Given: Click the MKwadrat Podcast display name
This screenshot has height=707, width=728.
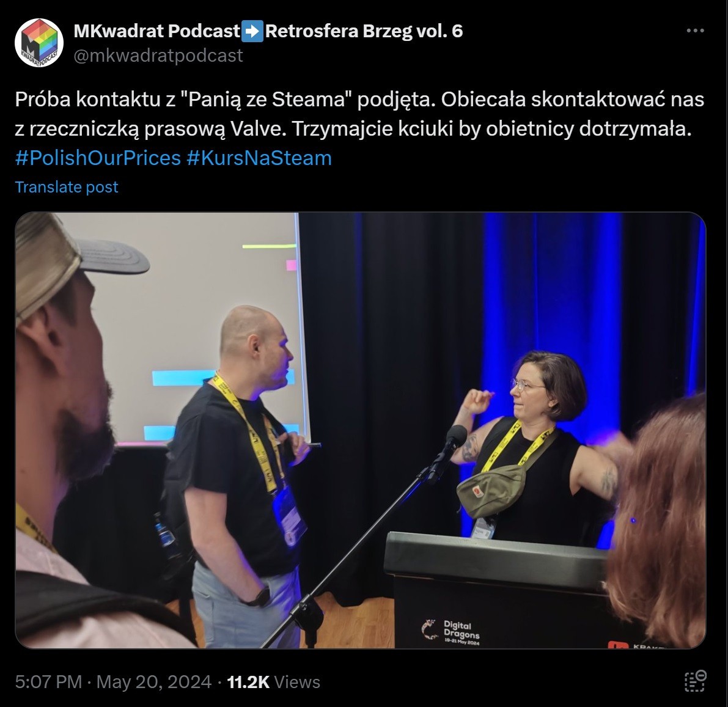Looking at the screenshot, I should (157, 31).
